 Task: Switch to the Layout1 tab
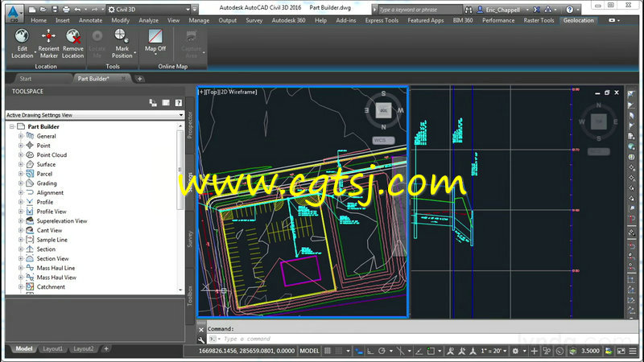(x=52, y=348)
